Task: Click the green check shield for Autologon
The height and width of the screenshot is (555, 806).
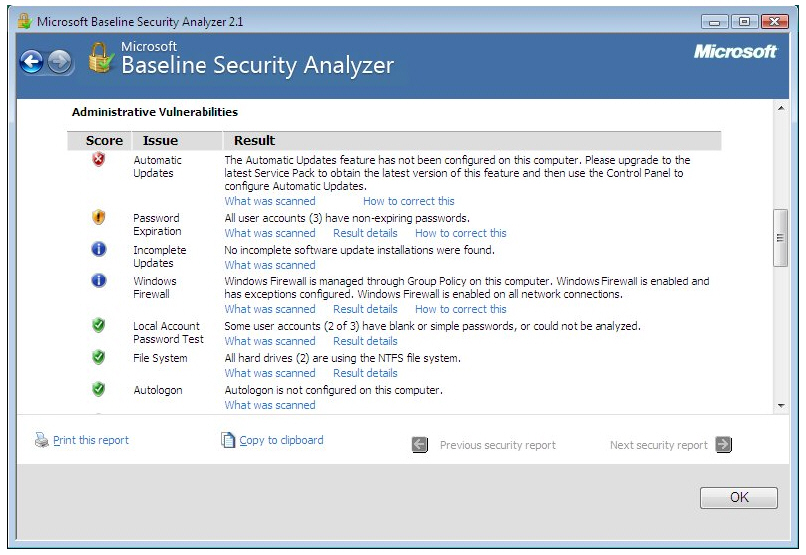Action: point(98,389)
